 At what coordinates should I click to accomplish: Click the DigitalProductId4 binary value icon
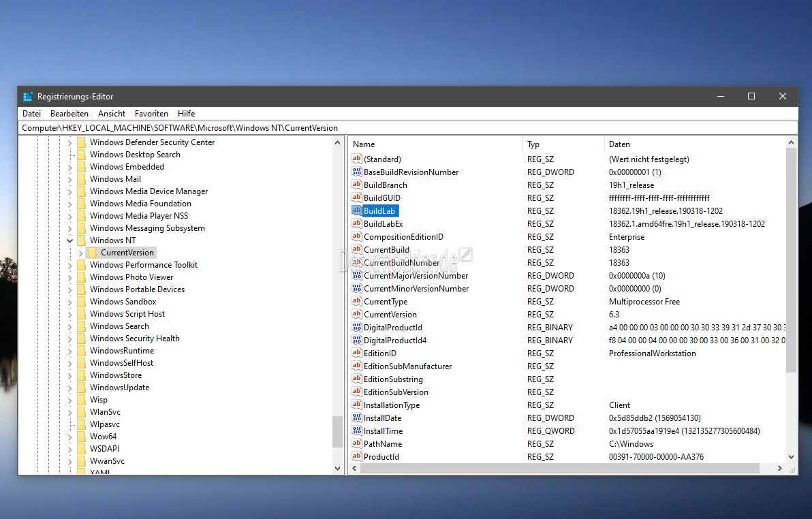[356, 341]
